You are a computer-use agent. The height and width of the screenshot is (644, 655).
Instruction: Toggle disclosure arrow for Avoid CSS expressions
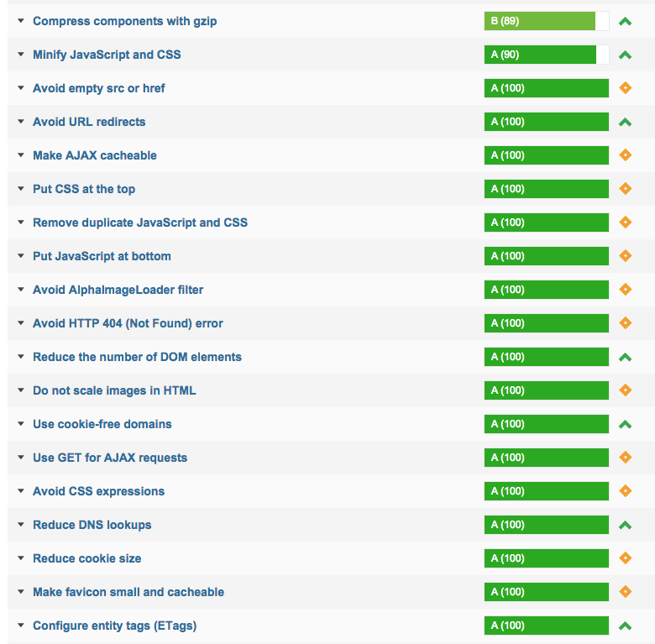pyautogui.click(x=21, y=491)
